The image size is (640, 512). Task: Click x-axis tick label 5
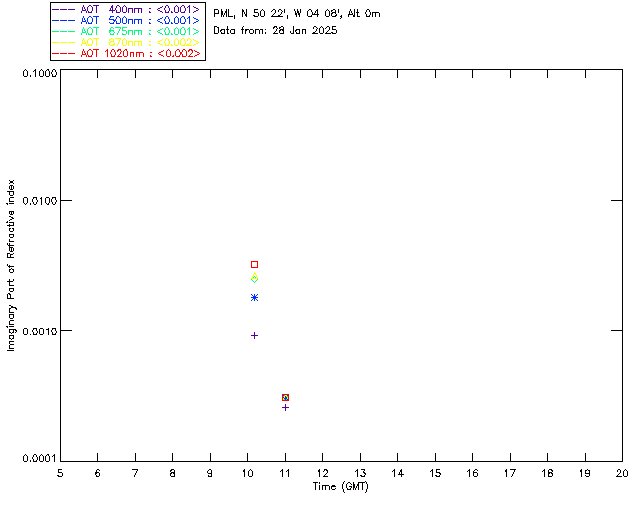click(60, 473)
